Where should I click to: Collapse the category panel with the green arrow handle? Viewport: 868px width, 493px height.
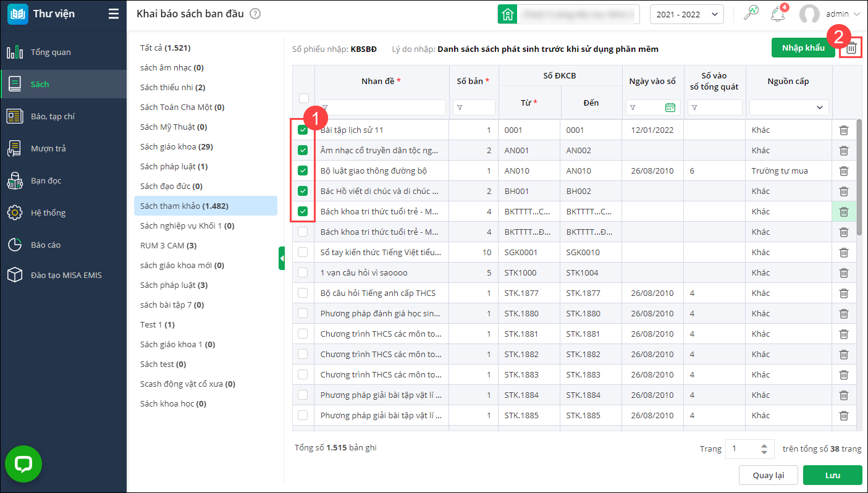pyautogui.click(x=282, y=258)
